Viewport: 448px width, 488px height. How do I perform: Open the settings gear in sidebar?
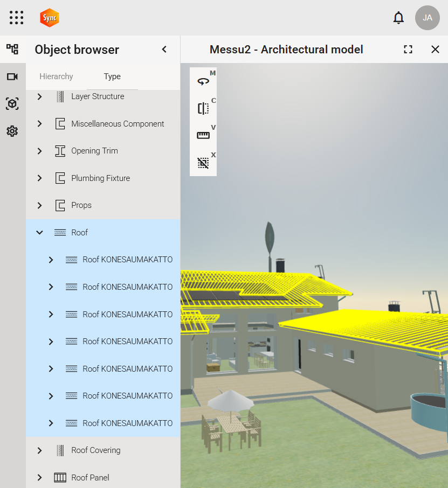tap(12, 131)
